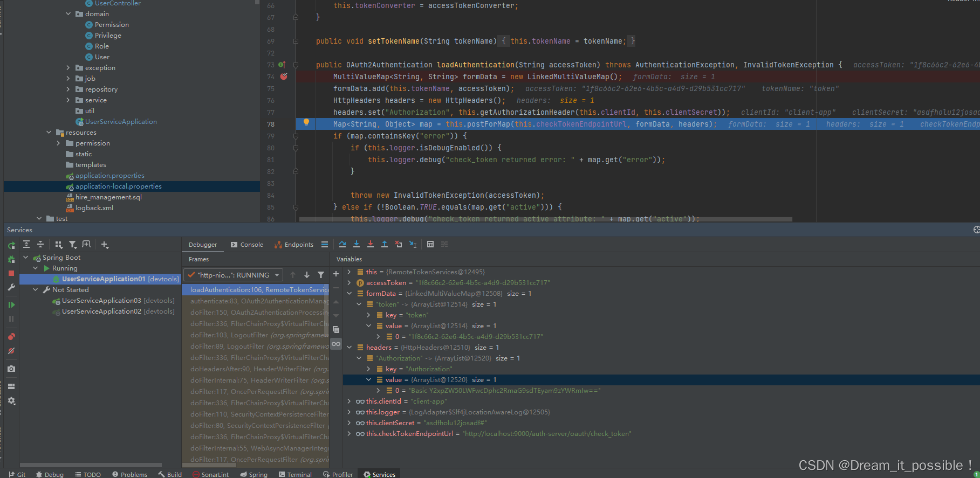The height and width of the screenshot is (478, 980).
Task: Open application.properties in the project tree
Action: tap(110, 176)
